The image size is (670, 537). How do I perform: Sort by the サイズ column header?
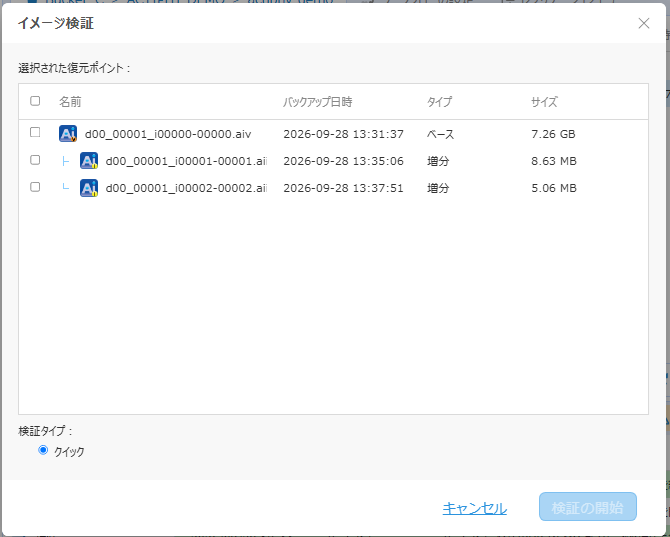(x=544, y=102)
